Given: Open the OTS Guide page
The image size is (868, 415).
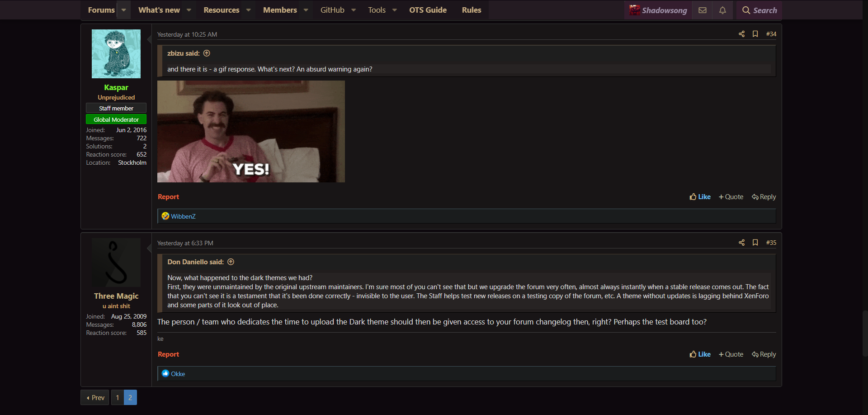Looking at the screenshot, I should coord(428,10).
